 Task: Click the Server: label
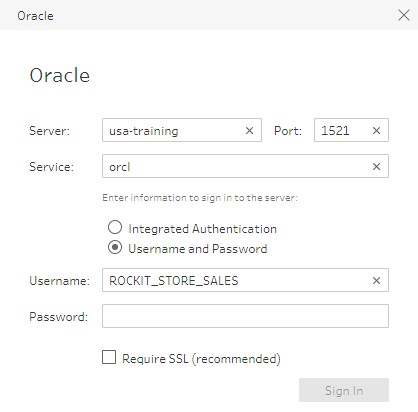coord(49,131)
